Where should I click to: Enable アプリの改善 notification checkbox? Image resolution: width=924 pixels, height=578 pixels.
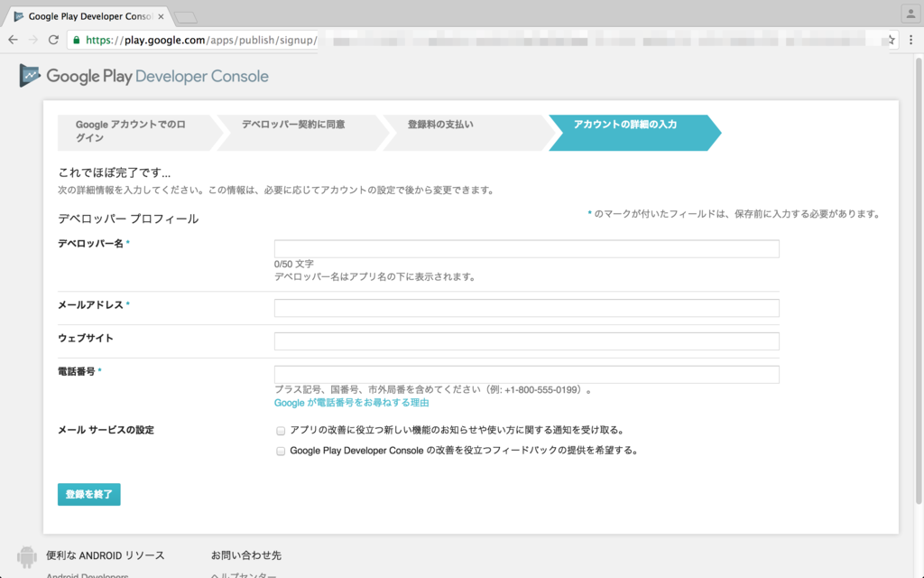[281, 431]
